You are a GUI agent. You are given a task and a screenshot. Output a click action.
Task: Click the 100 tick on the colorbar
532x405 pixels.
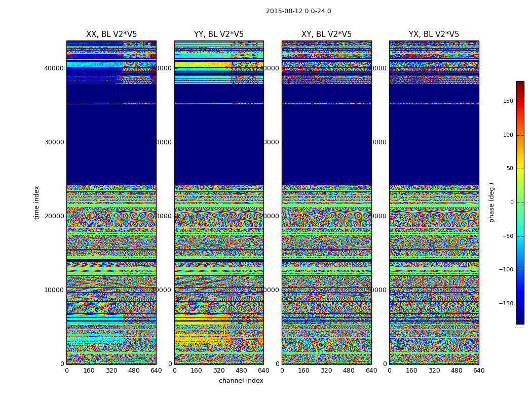[x=508, y=135]
